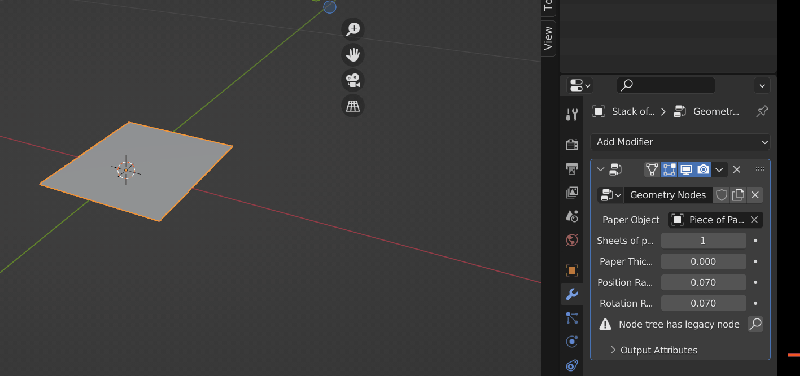Open the View tab in the viewport sidebar
Screen dimensions: 800x376
point(548,38)
